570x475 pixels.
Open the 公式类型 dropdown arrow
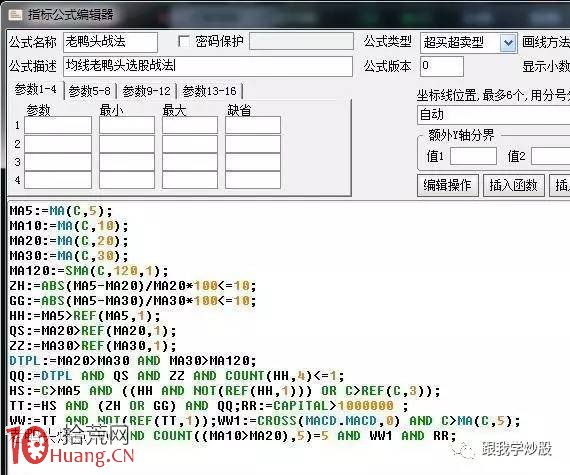coord(508,43)
